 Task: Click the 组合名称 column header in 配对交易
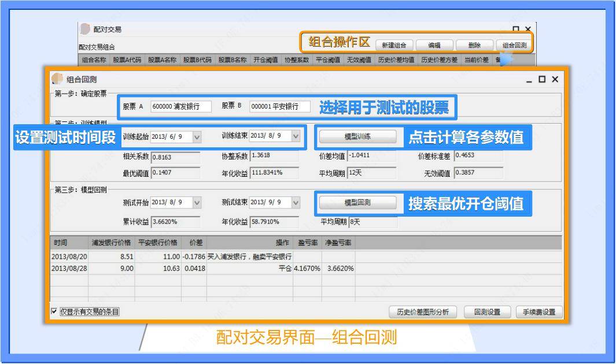(x=94, y=60)
